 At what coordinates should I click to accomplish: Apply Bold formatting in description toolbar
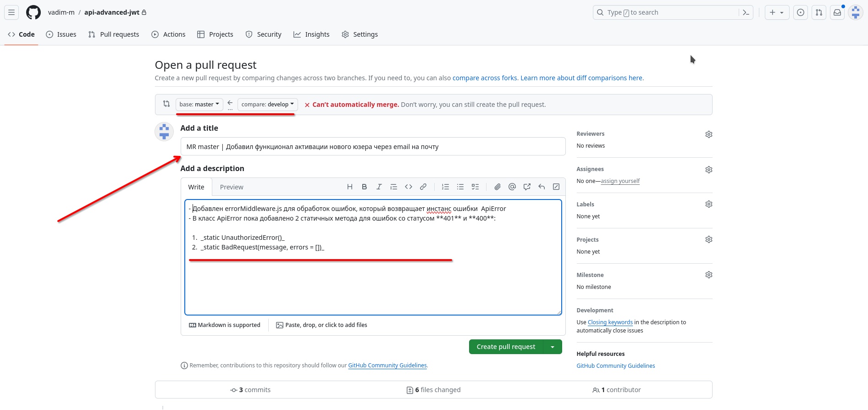365,187
